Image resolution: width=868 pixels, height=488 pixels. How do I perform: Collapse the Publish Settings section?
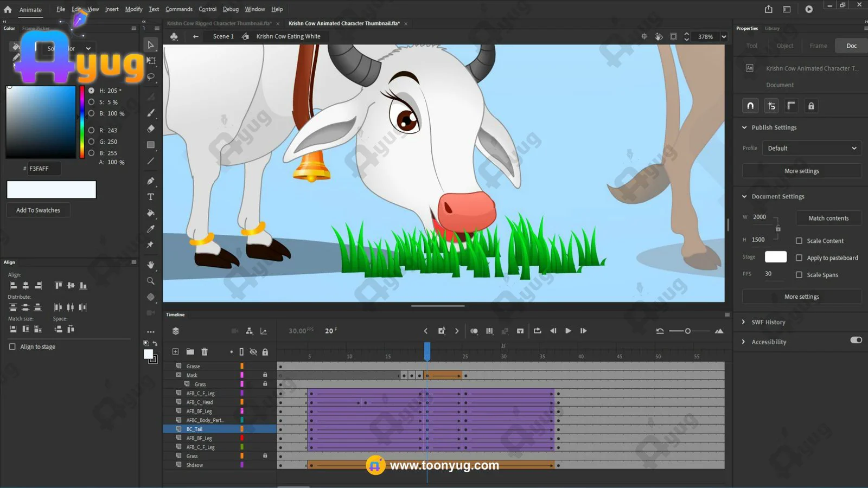click(x=744, y=127)
